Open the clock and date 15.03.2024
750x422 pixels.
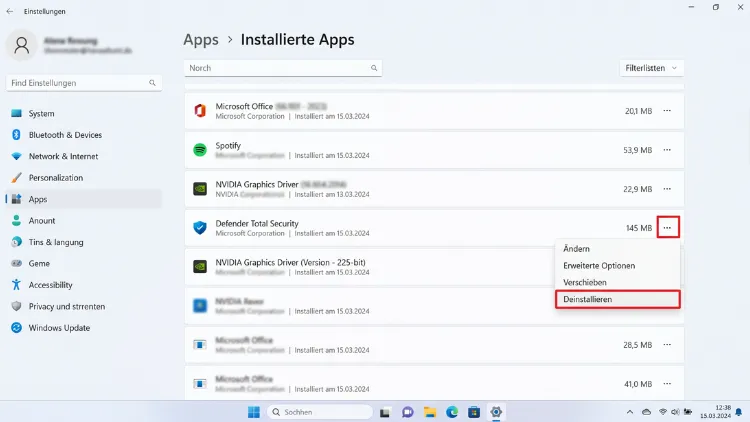click(x=716, y=412)
